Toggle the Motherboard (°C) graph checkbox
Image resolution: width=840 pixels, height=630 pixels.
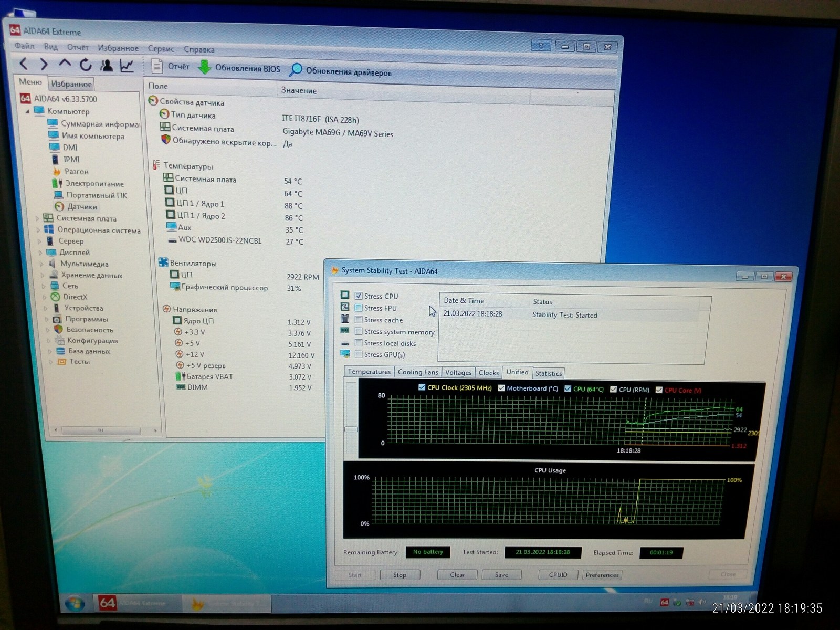pyautogui.click(x=501, y=388)
